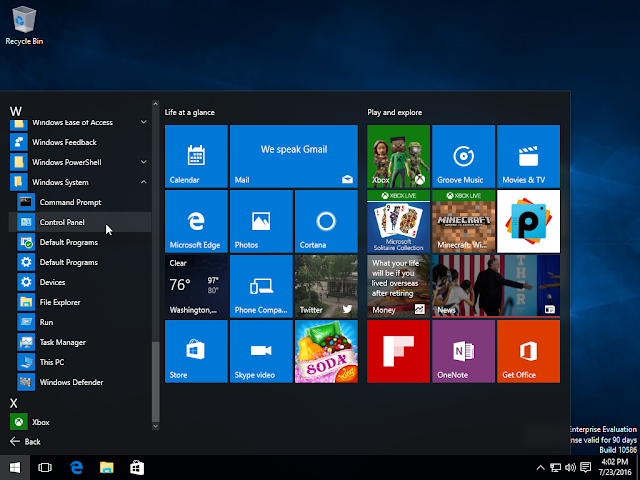This screenshot has width=640, height=480.
Task: Open the Skype video tile
Action: [x=261, y=351]
